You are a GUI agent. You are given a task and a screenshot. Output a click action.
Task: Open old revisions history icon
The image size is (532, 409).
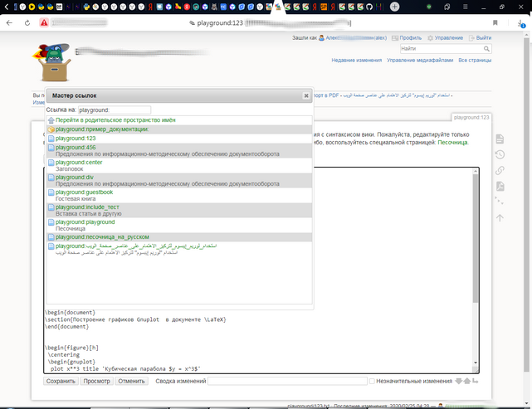pyautogui.click(x=500, y=154)
